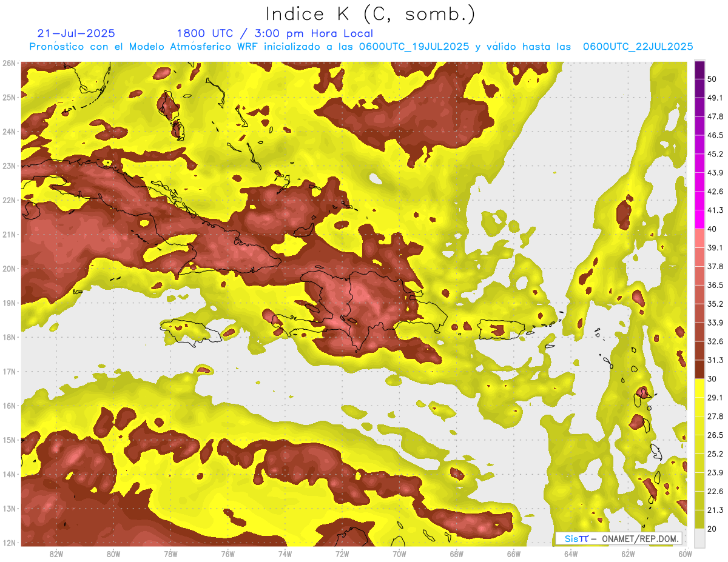This screenshot has height=562, width=728.
Task: Click the "25N" latitude label
Action: [x=9, y=97]
